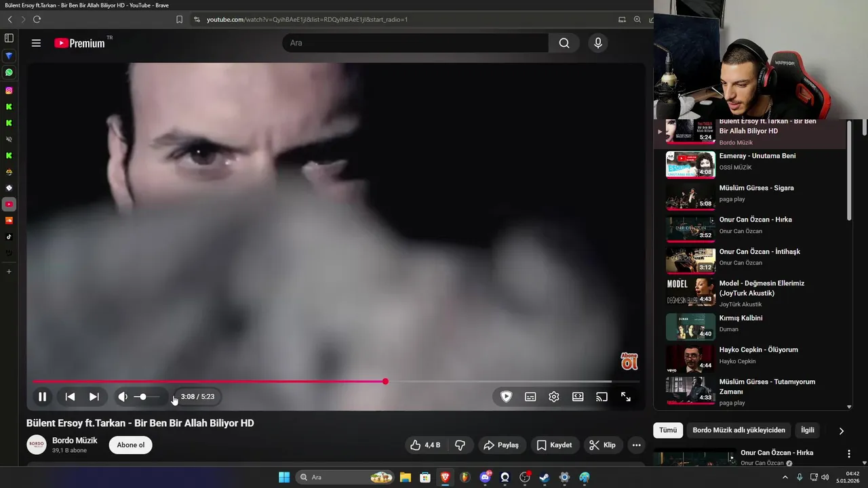Image resolution: width=868 pixels, height=488 pixels.
Task: Open the Bordo Müzik channel name link
Action: [75, 440]
